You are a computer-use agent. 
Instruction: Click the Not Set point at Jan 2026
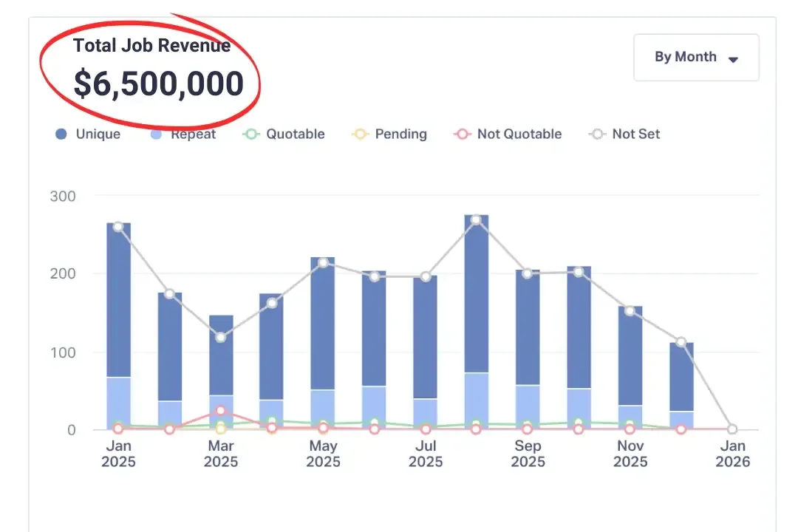[x=731, y=429]
